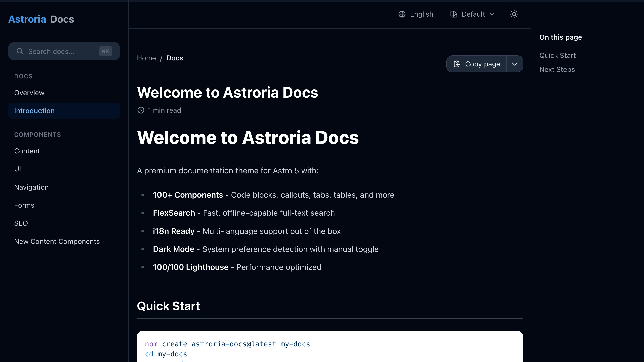Viewport: 644px width, 362px height.
Task: Toggle the light/dark theme sun icon
Action: click(x=514, y=14)
